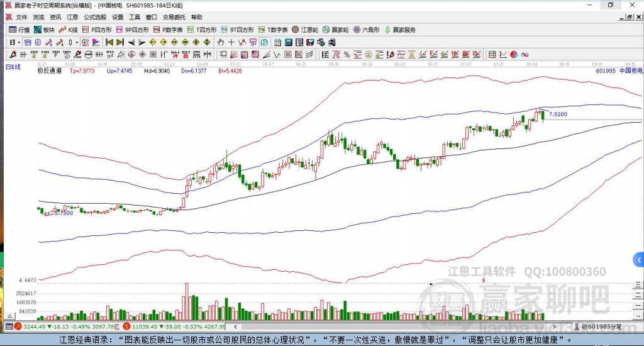Click the Dn=6.1377 value
The width and height of the screenshot is (644, 346).
194,70
